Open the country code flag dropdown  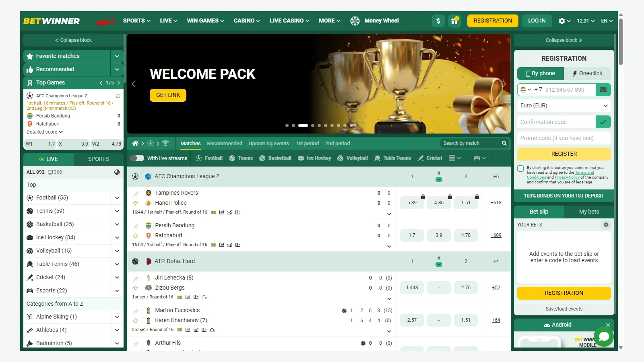pos(526,90)
